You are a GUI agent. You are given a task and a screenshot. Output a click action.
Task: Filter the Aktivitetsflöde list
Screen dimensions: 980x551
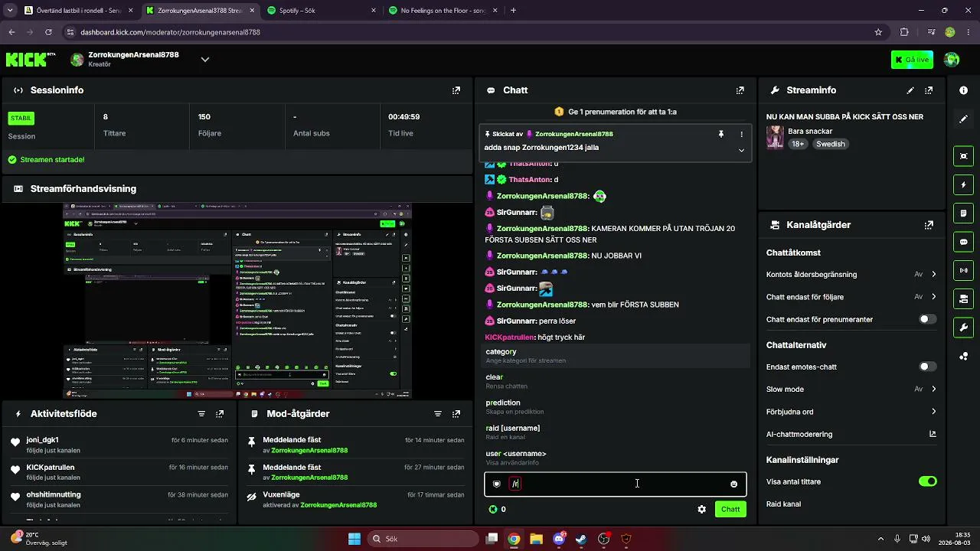tap(201, 414)
